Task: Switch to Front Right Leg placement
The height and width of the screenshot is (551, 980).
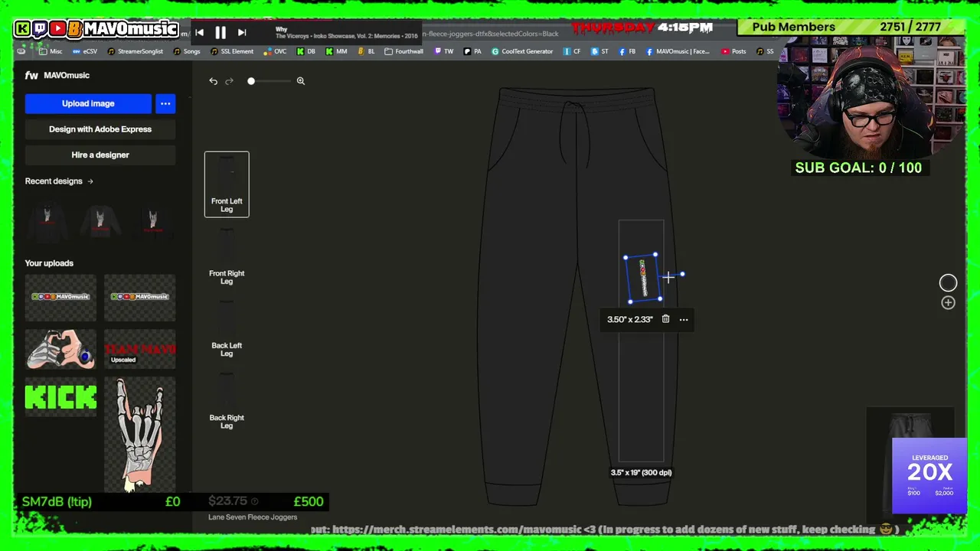Action: coord(227,256)
